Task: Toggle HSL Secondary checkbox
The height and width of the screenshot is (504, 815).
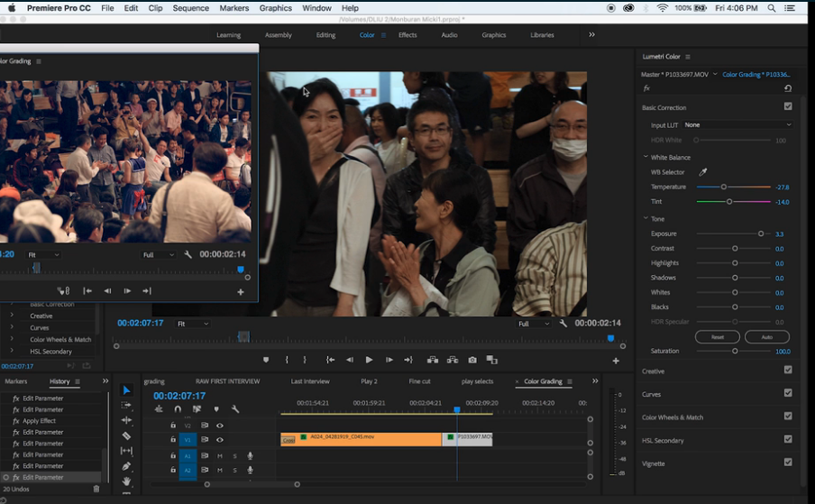Action: coord(788,439)
